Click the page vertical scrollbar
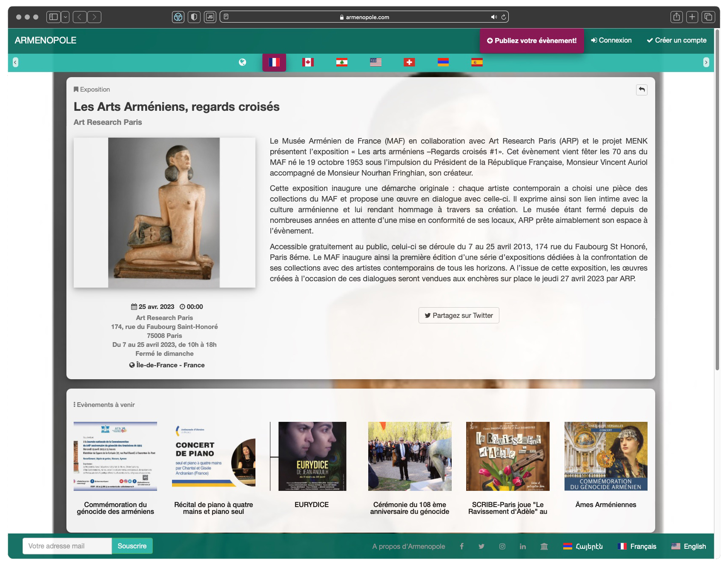728x565 pixels. 717,200
